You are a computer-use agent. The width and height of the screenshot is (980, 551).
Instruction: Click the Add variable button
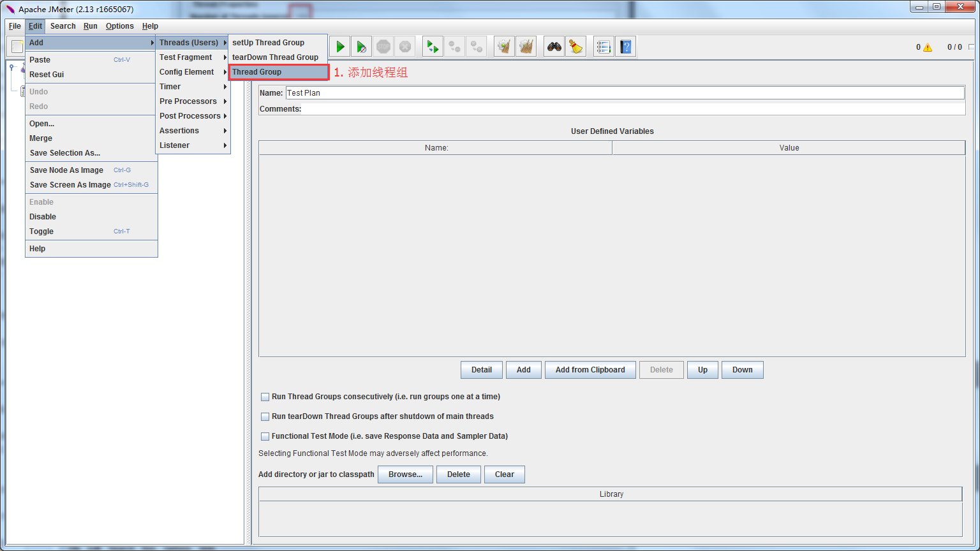pyautogui.click(x=524, y=370)
